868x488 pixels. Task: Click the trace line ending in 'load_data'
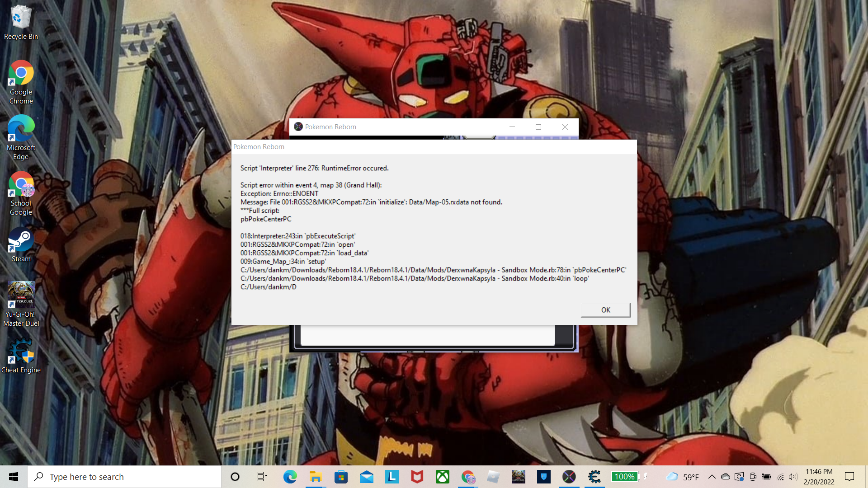click(304, 253)
